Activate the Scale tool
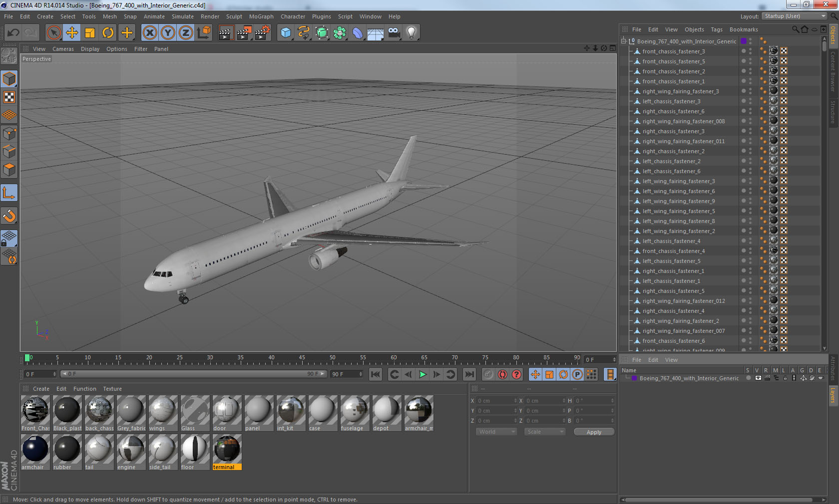This screenshot has height=504, width=839. [x=90, y=33]
